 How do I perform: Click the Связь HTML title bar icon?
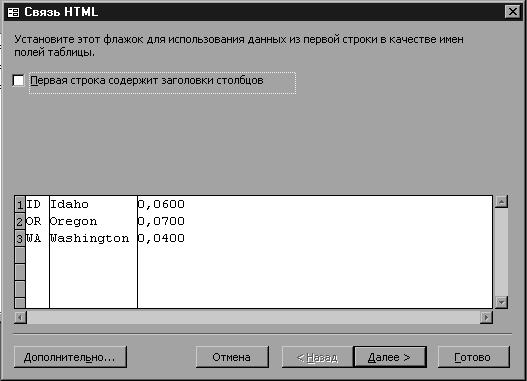click(x=13, y=12)
